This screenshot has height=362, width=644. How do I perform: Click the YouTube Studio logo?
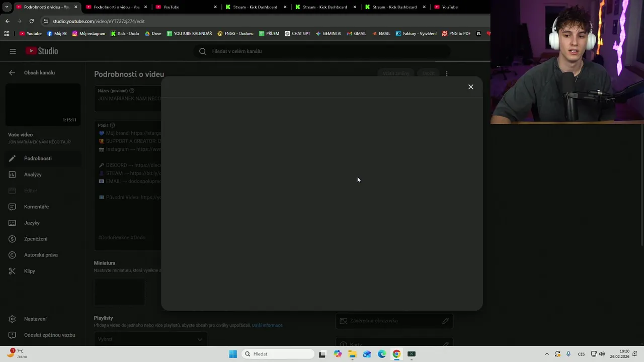42,51
